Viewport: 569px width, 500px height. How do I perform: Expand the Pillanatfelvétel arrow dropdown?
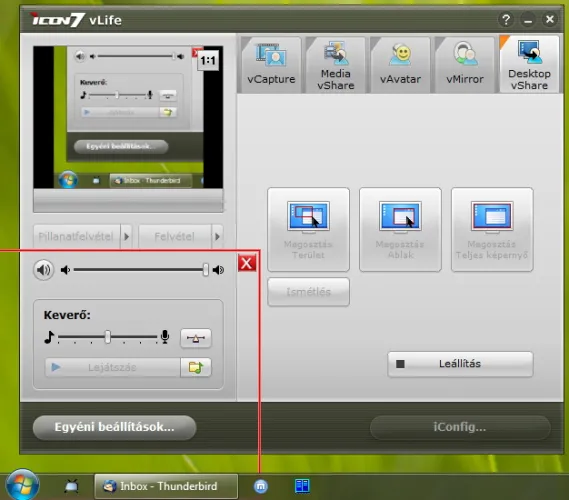click(x=126, y=237)
